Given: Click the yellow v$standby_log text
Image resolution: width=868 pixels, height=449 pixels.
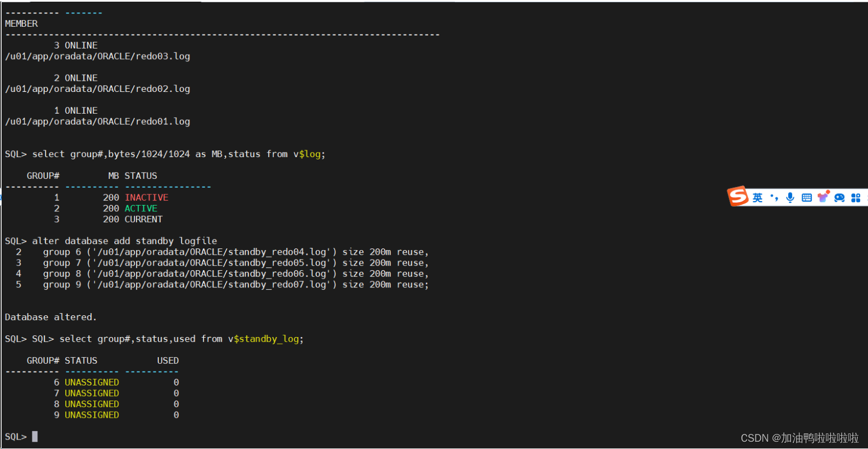Looking at the screenshot, I should (x=266, y=339).
